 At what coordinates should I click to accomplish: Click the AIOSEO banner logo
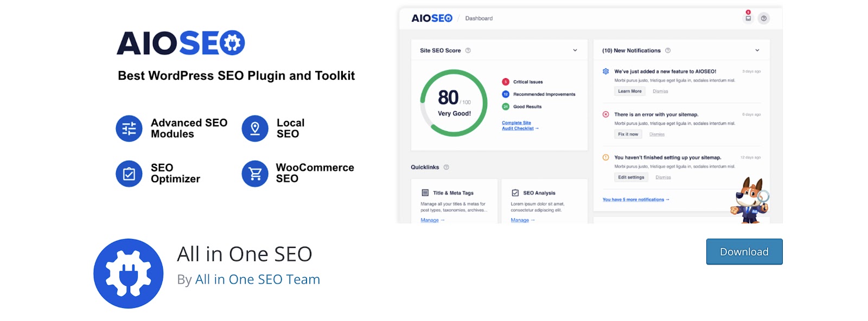click(181, 43)
